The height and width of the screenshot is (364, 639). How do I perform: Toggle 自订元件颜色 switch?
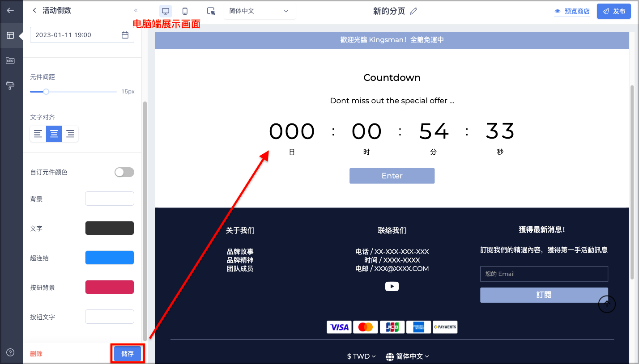(124, 172)
